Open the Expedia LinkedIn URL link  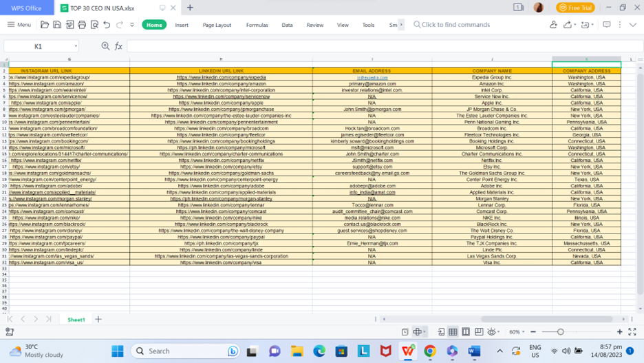(x=221, y=77)
